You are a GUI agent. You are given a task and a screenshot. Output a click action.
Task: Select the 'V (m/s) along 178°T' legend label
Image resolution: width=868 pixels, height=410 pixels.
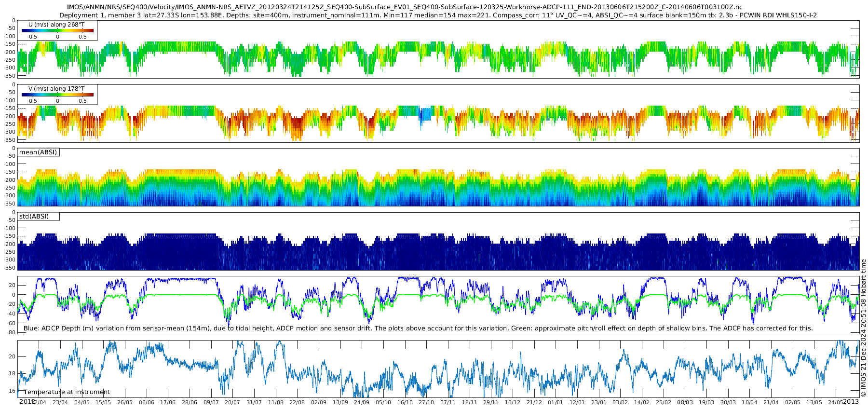[56, 88]
